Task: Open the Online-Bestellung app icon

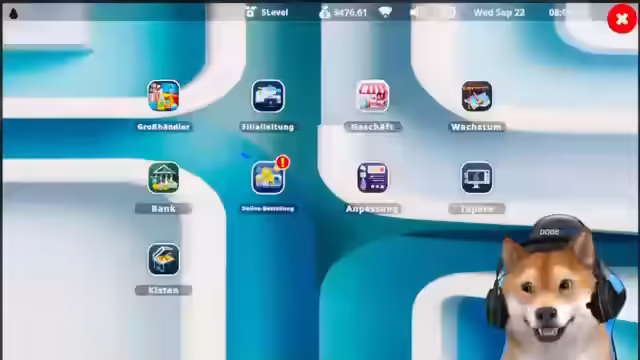Action: [268, 178]
